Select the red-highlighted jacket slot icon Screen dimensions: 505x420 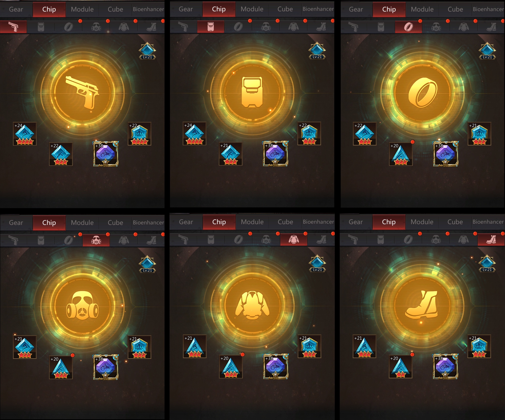coord(294,240)
